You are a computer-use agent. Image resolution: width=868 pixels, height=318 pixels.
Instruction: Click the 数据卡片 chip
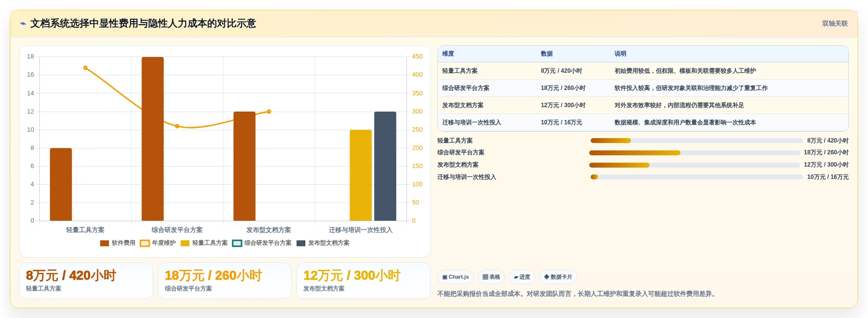[558, 277]
